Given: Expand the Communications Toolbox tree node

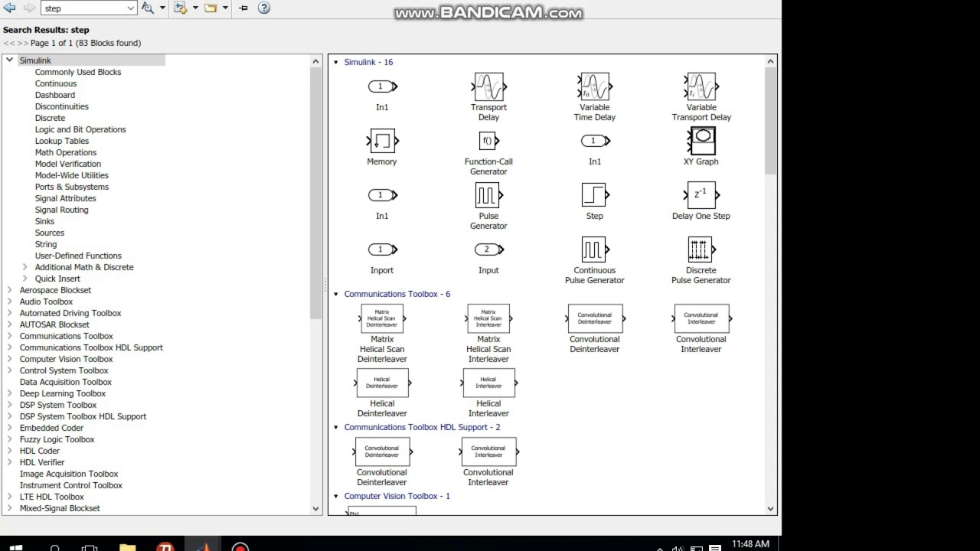Looking at the screenshot, I should coord(9,336).
